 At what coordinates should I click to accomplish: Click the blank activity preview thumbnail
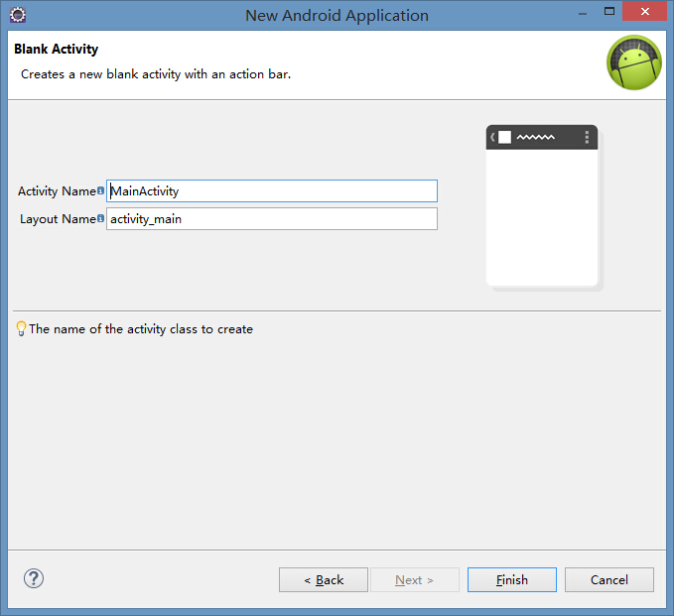(544, 207)
